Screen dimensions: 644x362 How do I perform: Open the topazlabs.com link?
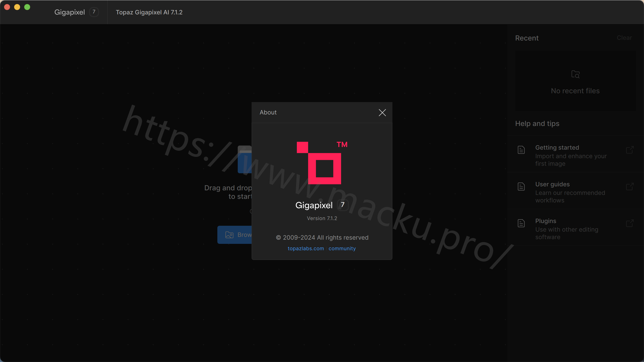coord(306,248)
